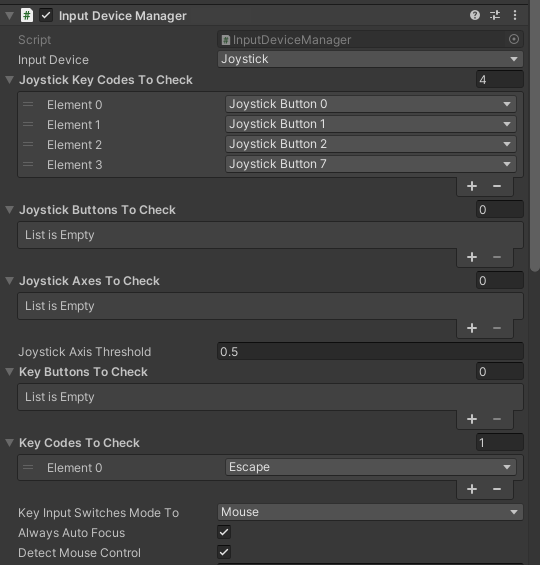Uncheck Detect Mouse Control
The height and width of the screenshot is (565, 540).
(224, 552)
